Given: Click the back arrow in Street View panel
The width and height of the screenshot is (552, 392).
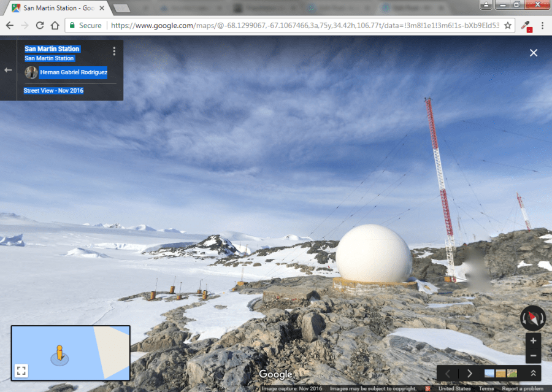Looking at the screenshot, I should click(8, 70).
